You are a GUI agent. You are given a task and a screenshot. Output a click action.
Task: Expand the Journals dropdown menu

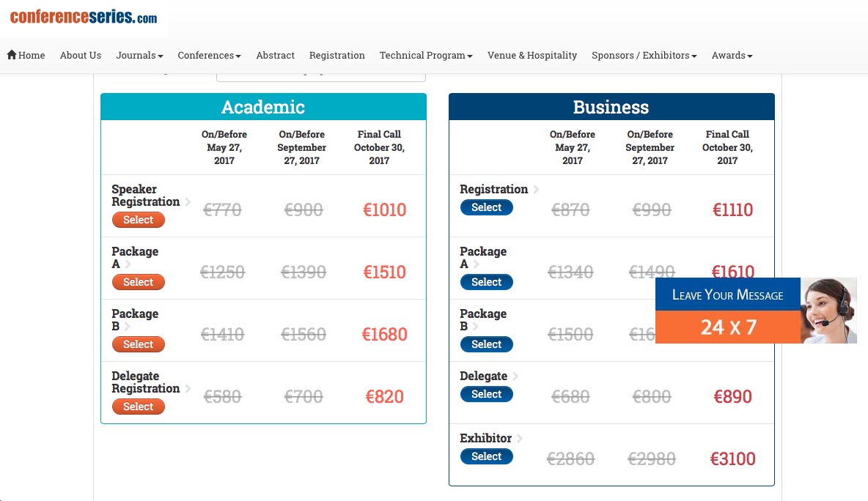click(139, 55)
